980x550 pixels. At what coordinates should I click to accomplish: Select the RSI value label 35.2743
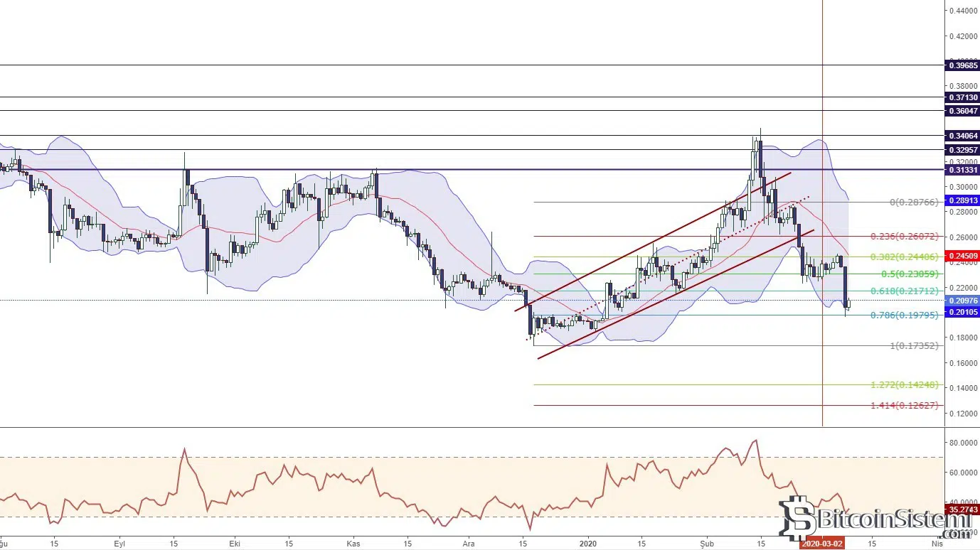(x=964, y=509)
